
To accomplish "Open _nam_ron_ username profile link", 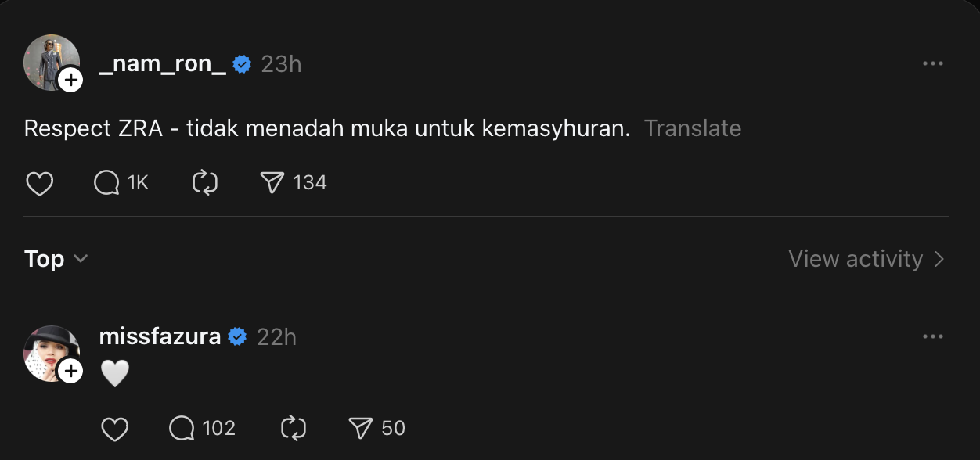I will tap(163, 64).
